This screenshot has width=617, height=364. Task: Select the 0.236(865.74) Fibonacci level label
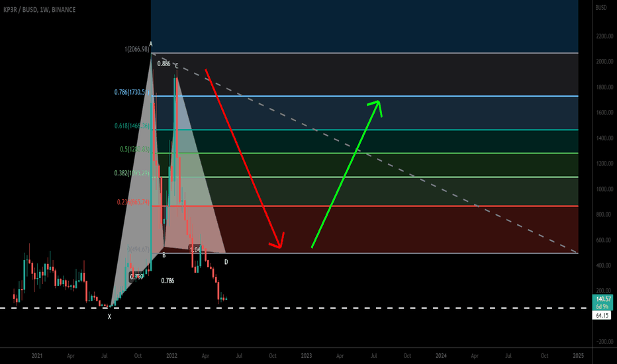133,202
